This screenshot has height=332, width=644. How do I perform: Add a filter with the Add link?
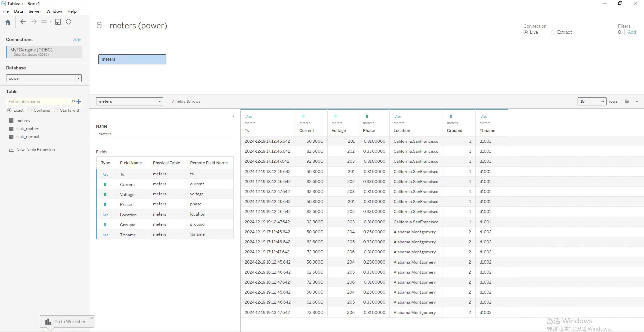632,32
